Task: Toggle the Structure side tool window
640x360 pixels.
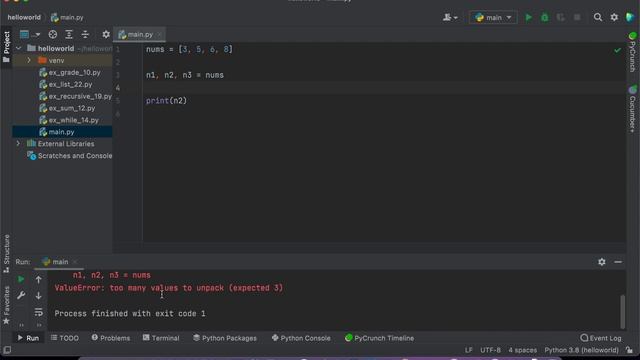Action: pyautogui.click(x=6, y=254)
